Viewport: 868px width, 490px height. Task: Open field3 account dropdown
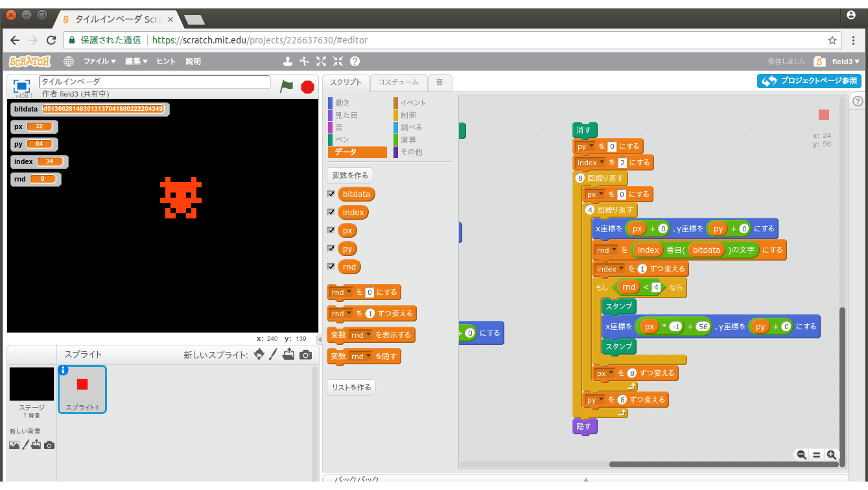tap(845, 62)
